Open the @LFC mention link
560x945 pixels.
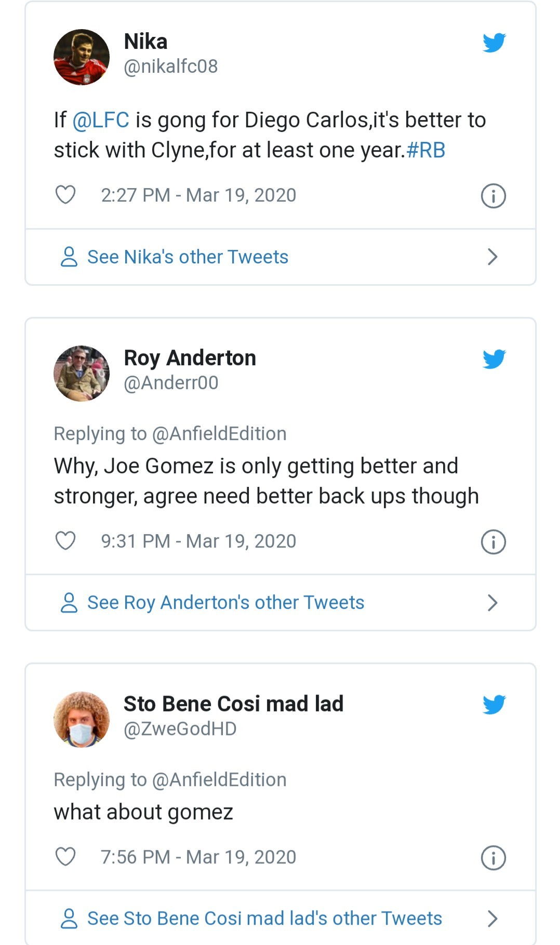(100, 119)
